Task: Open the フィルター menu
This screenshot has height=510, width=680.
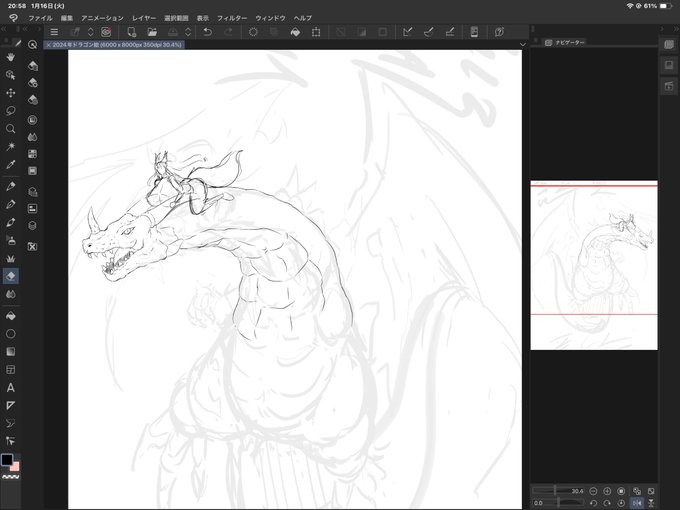Action: coord(232,18)
